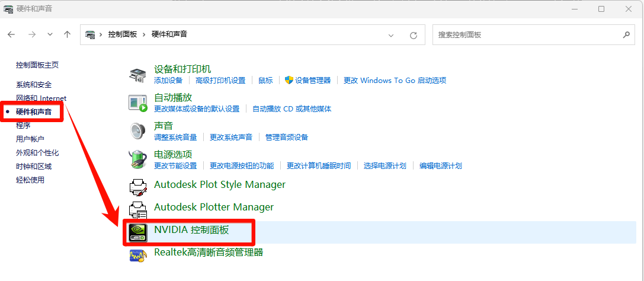Screen dimensions: 644x281
Task: Expand the address bar history dropdown
Action: click(x=391, y=36)
